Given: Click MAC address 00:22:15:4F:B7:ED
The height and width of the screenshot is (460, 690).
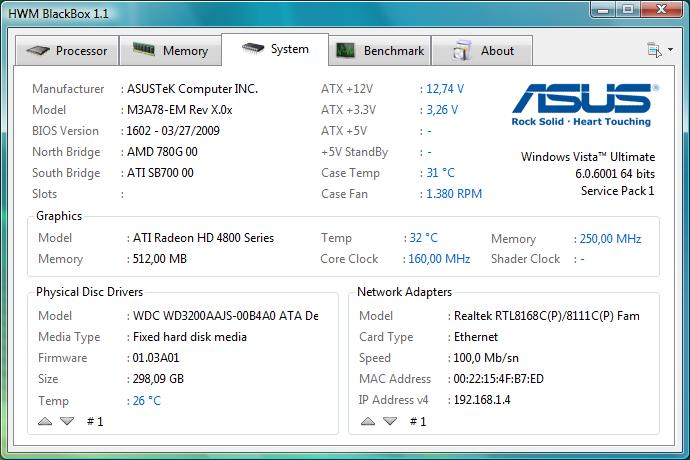Looking at the screenshot, I should pyautogui.click(x=499, y=379).
